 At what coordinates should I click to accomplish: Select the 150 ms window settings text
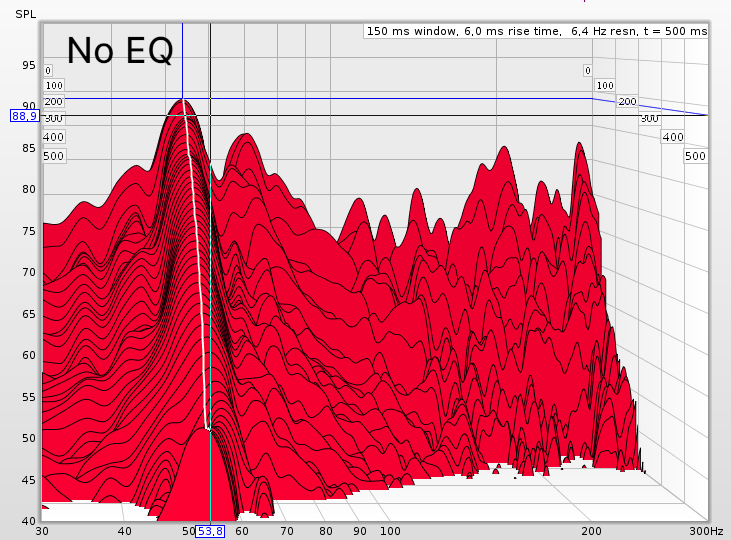(536, 32)
